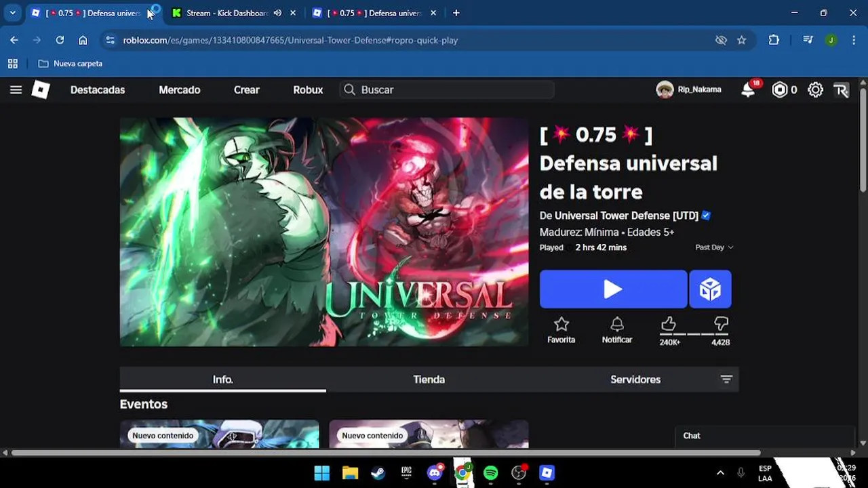Open Steam from taskbar
Image resolution: width=868 pixels, height=488 pixels.
[378, 473]
